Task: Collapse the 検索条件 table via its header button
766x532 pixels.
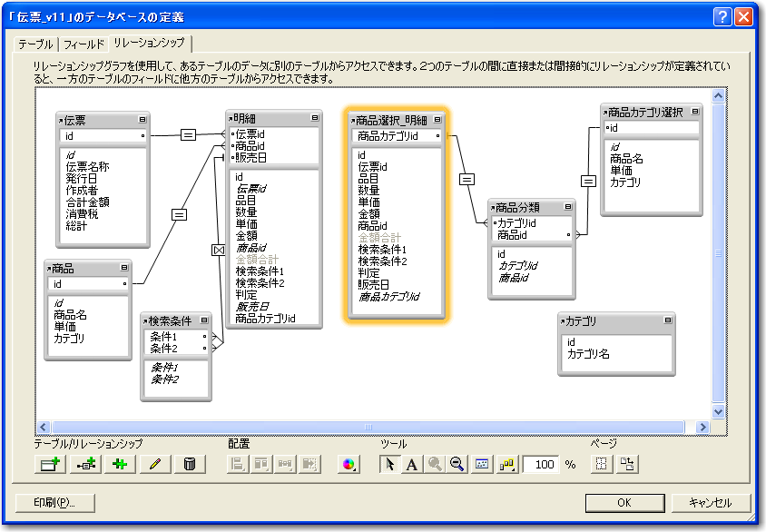Action: (x=204, y=320)
